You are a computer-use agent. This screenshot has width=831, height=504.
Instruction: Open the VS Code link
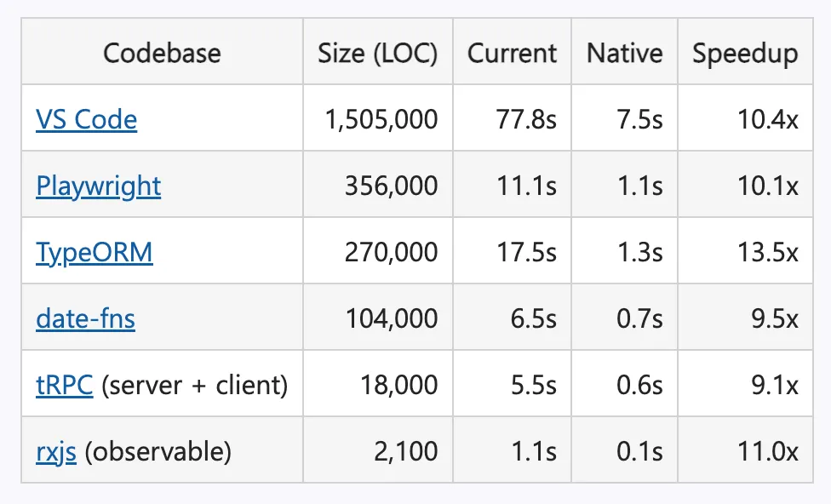tap(86, 119)
